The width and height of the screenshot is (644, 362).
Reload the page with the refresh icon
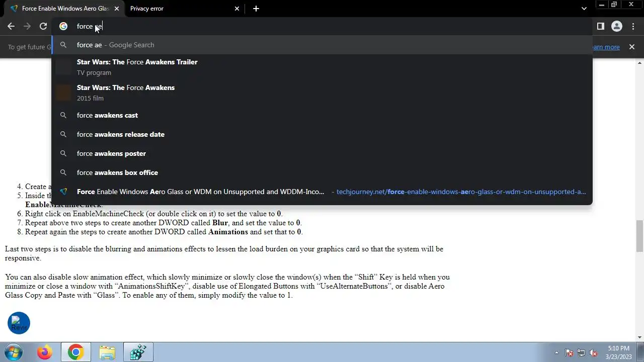point(43,26)
